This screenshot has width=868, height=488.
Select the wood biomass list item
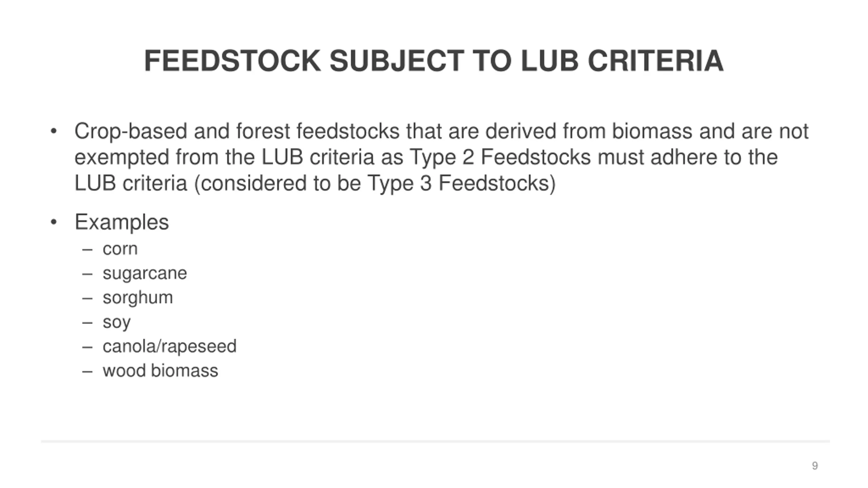[x=160, y=370]
